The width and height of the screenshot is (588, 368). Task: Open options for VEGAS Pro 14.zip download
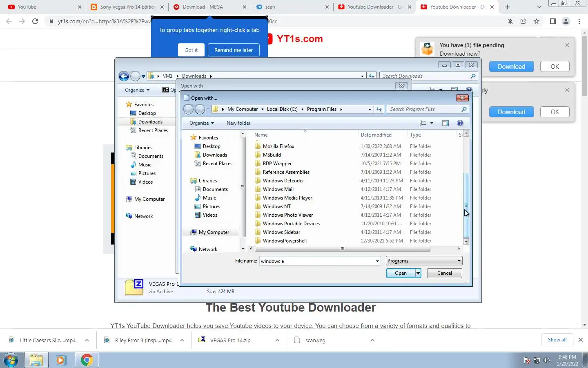(277, 340)
